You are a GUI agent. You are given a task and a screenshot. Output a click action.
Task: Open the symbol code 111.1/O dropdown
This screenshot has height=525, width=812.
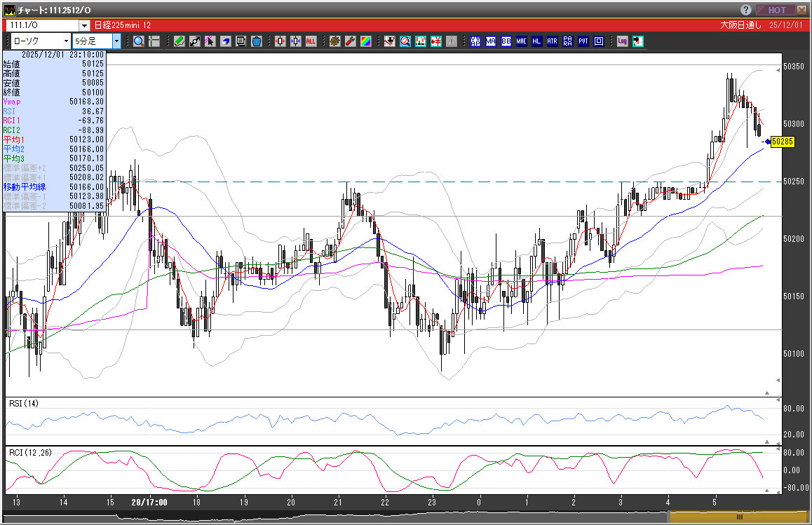click(84, 25)
